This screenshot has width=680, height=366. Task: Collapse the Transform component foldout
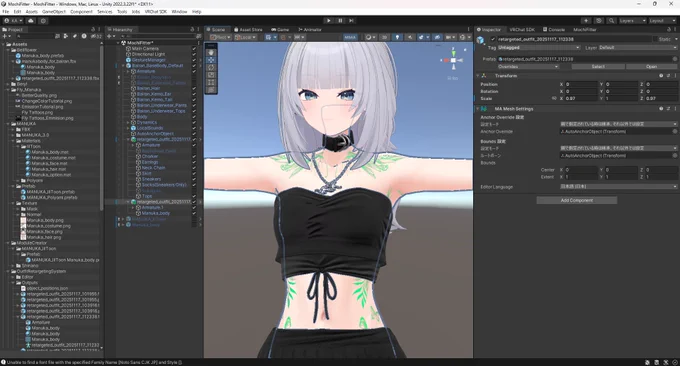coord(478,76)
